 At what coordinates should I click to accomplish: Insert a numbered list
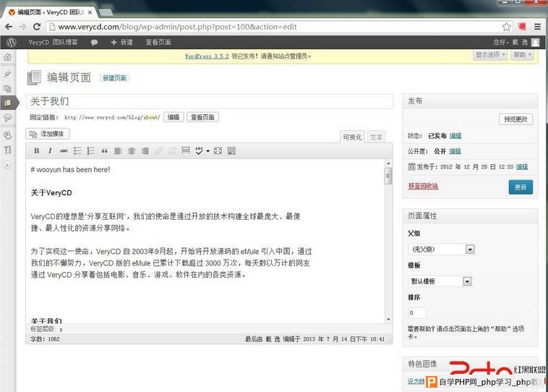coord(91,150)
